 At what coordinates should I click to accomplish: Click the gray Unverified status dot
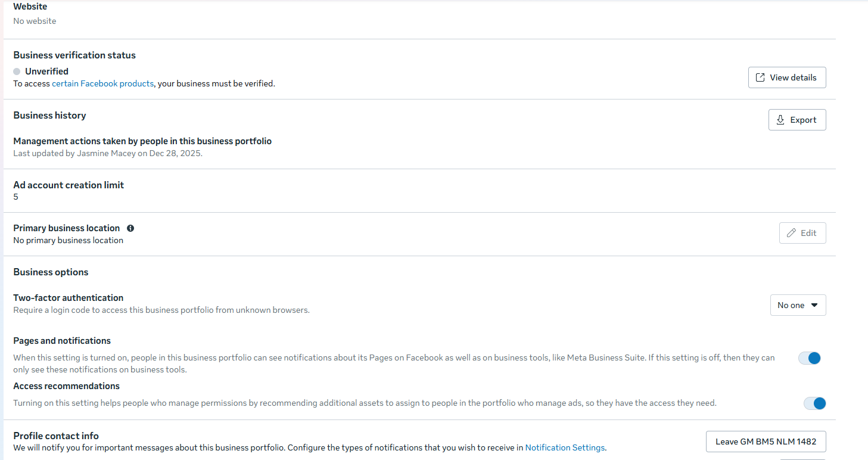click(17, 72)
